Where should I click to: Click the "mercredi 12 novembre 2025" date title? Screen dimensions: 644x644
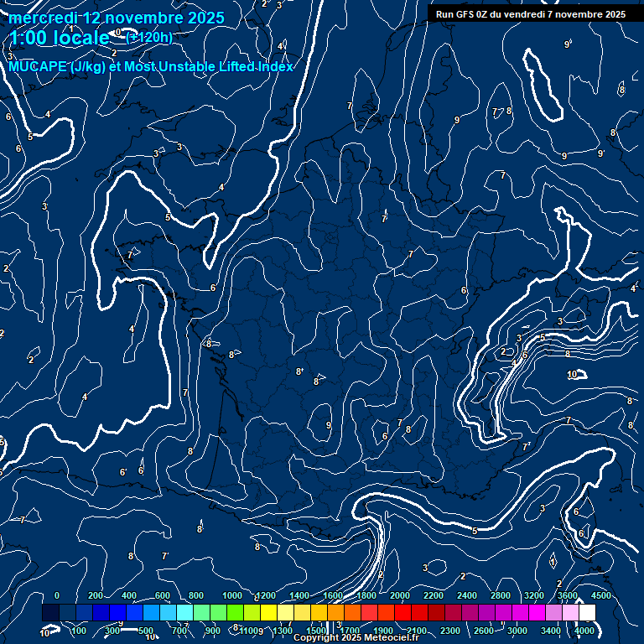(x=117, y=18)
